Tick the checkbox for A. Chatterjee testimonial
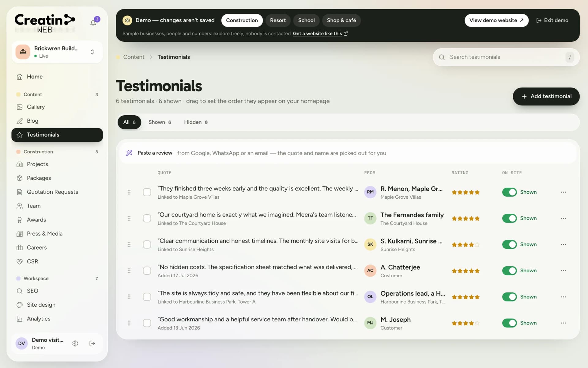 click(x=147, y=271)
